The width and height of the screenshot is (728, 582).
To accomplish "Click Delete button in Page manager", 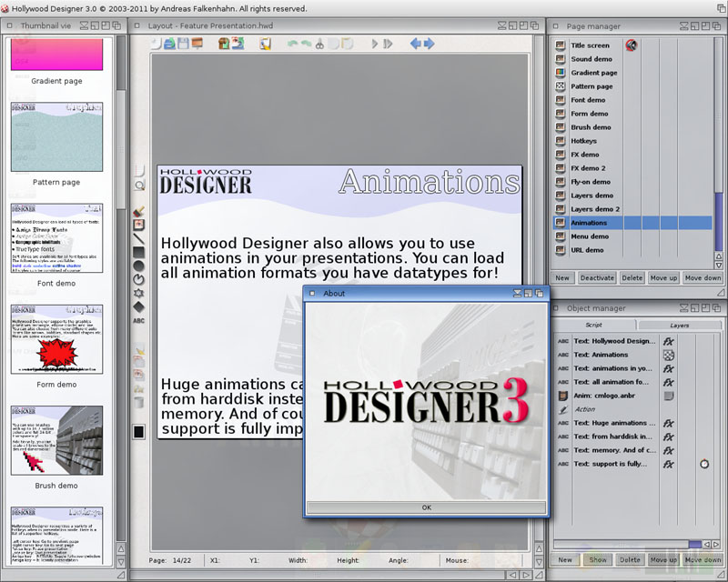I will tap(632, 277).
